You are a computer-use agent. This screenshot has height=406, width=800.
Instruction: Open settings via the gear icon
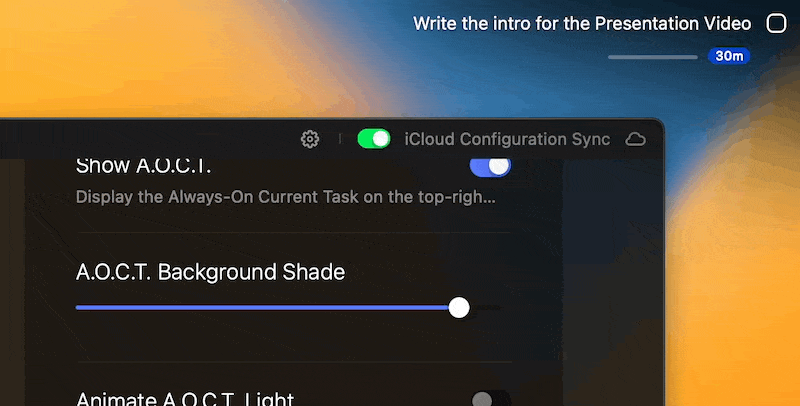(x=310, y=139)
